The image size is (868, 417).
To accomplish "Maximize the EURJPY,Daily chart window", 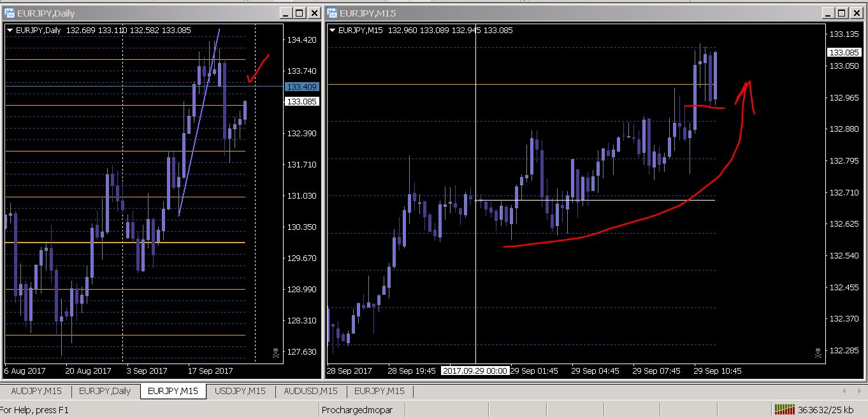I will click(298, 13).
